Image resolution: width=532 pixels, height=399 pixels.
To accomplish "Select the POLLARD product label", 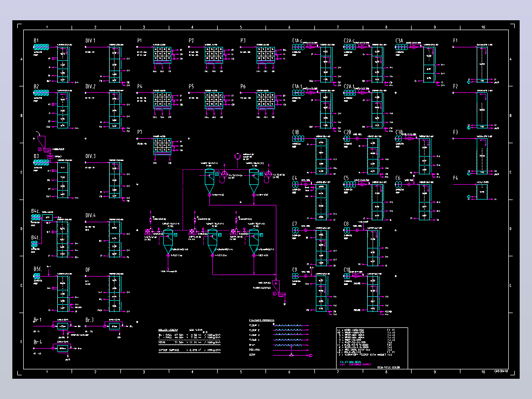I will 255,350.
